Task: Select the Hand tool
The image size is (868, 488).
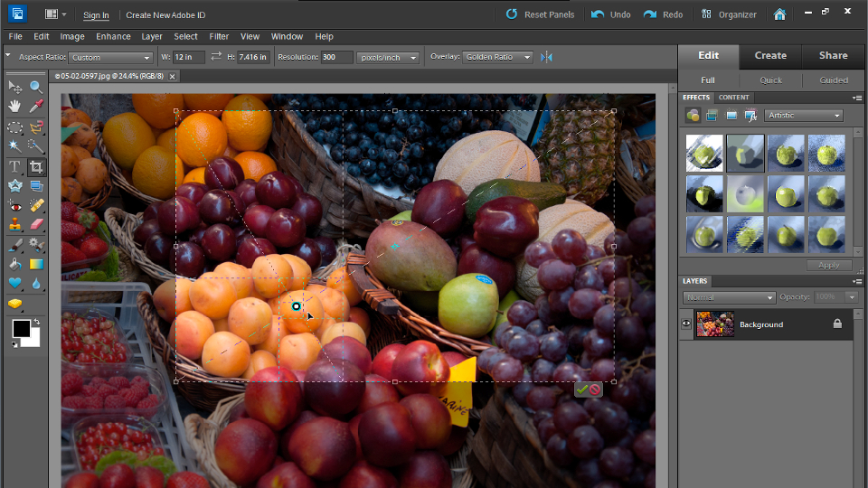Action: (x=15, y=106)
